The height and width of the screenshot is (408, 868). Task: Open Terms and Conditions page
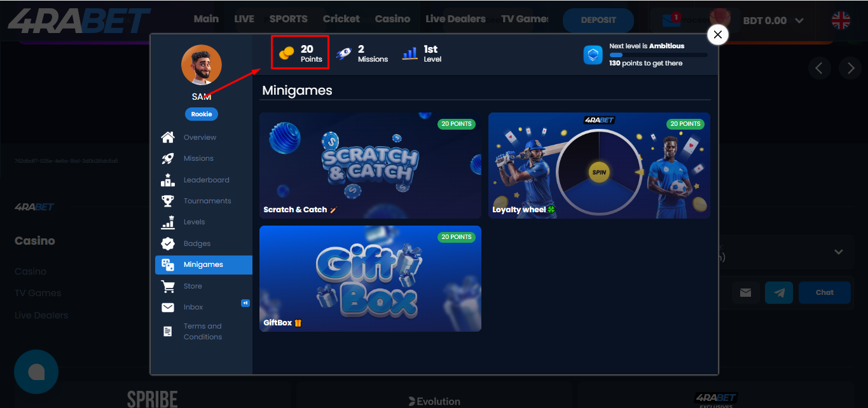(202, 331)
